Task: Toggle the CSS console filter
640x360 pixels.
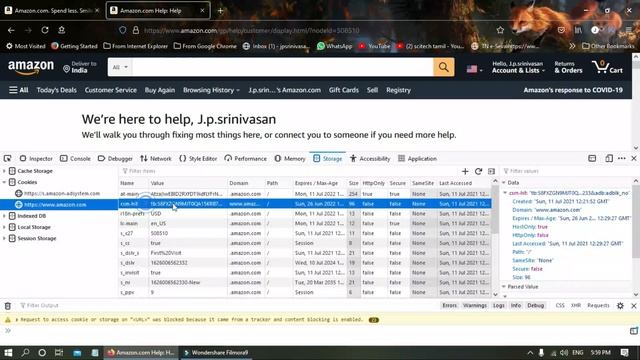Action: click(560, 306)
